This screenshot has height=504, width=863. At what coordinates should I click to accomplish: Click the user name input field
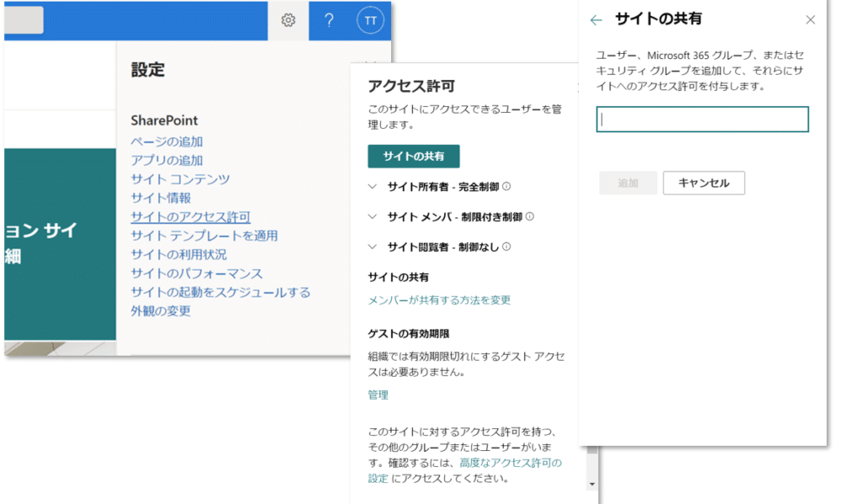pos(702,120)
